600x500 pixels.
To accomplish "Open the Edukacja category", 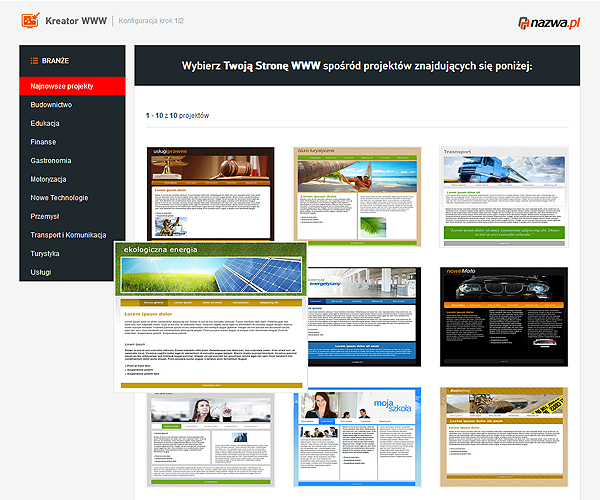I will pos(45,123).
